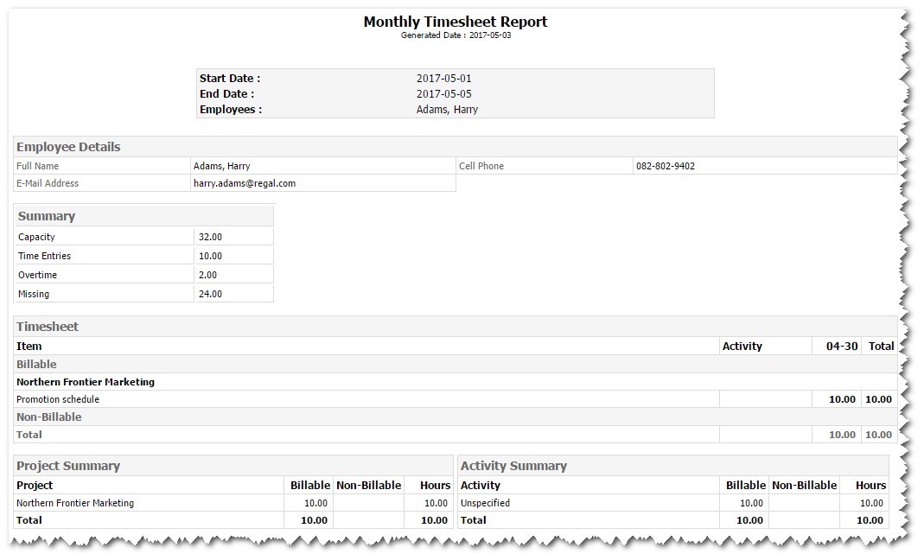This screenshot has height=560, width=924.
Task: Click the Monthly Timesheet Report title
Action: (x=455, y=22)
